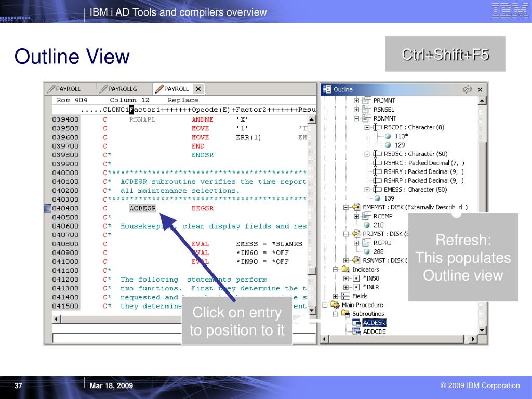Click the ANDNE opcode on line 039400
The width and height of the screenshot is (532, 399).
tap(203, 119)
